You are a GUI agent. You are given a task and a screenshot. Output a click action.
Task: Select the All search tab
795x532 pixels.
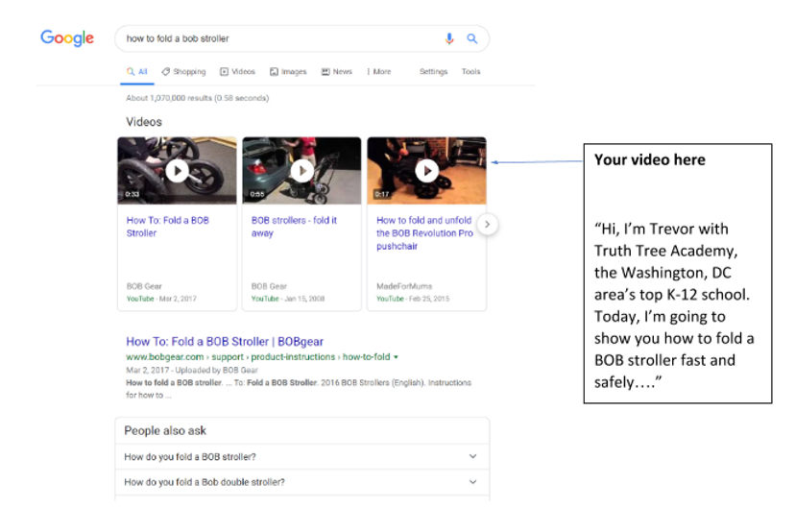click(x=137, y=71)
